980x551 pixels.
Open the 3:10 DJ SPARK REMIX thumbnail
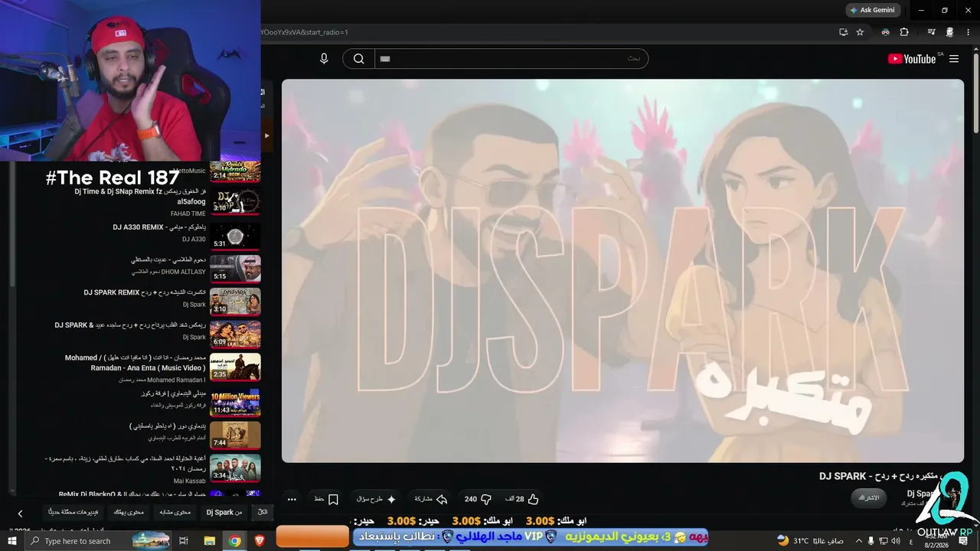coord(235,302)
